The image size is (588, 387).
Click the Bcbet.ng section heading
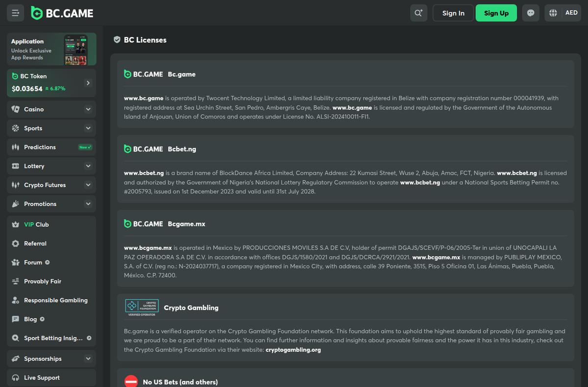182,149
